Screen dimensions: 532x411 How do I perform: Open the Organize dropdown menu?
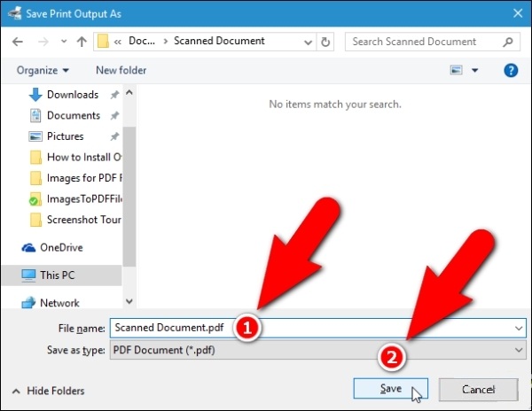pyautogui.click(x=42, y=70)
